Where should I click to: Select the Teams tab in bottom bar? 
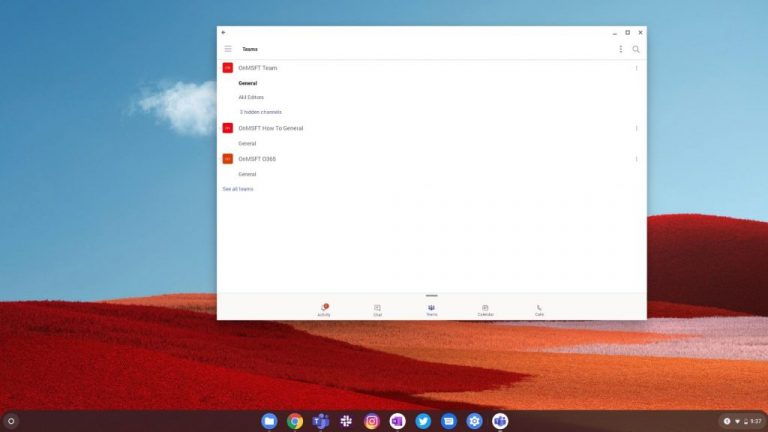432,310
